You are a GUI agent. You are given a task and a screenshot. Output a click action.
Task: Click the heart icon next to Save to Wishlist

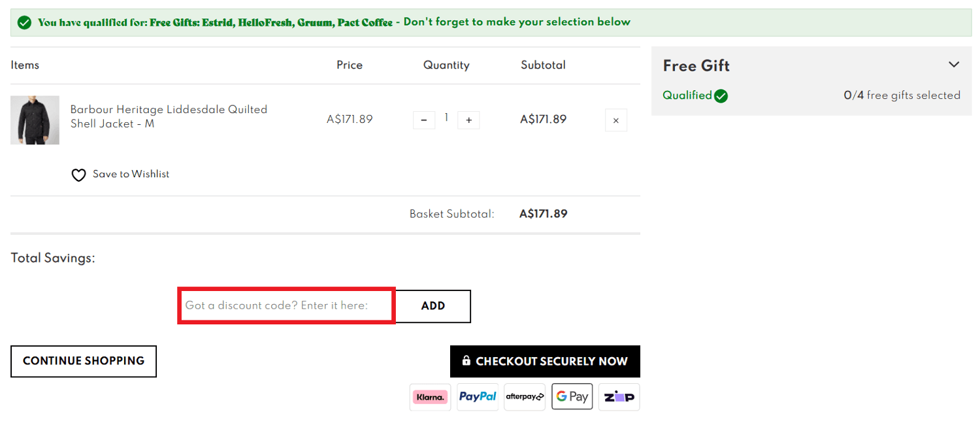click(x=78, y=175)
